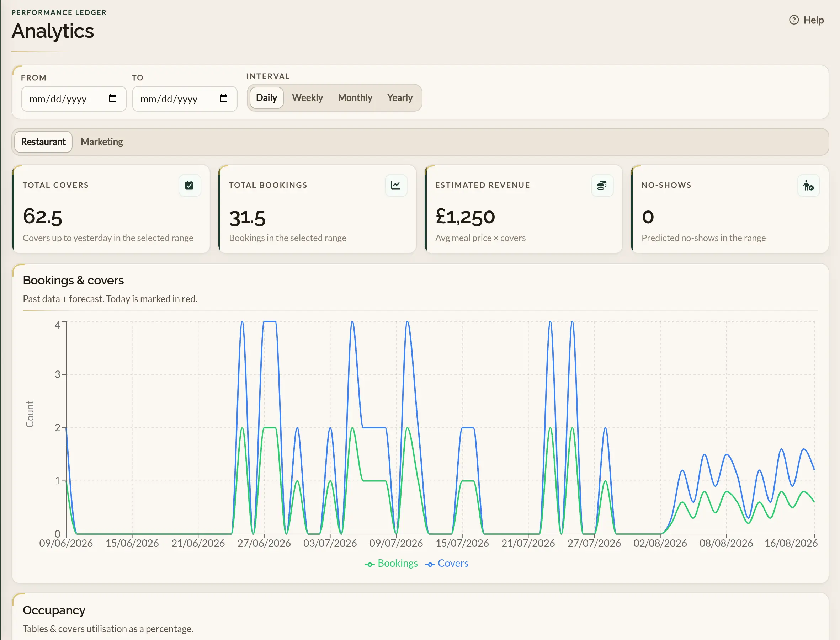Click the Occupancy section heading

tap(54, 610)
